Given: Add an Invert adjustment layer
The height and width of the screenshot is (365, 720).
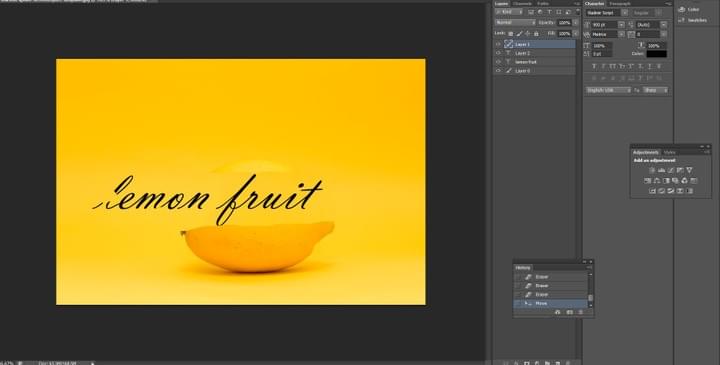Looking at the screenshot, I should pyautogui.click(x=652, y=191).
